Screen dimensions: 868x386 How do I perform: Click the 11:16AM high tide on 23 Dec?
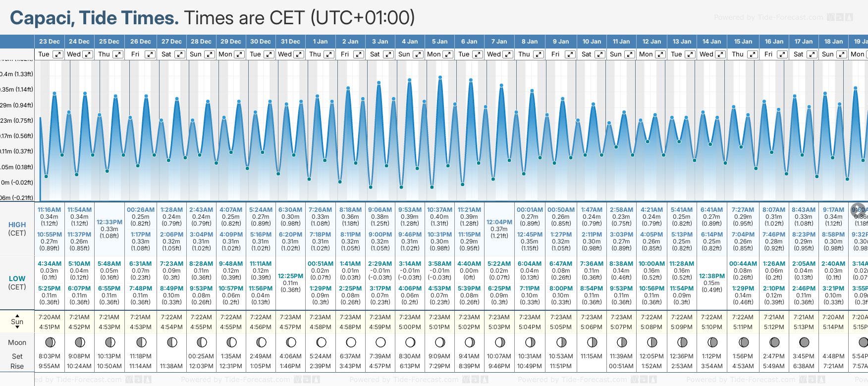coord(50,210)
